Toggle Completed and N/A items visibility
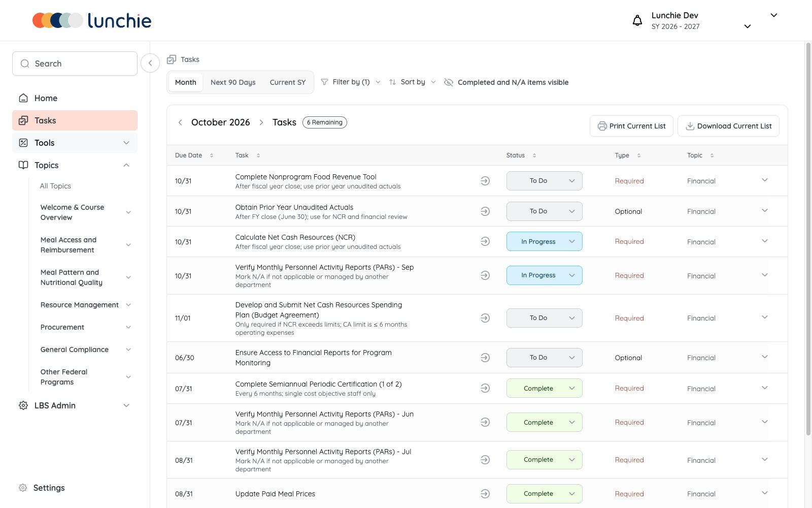Screen dimensions: 812x508 coord(506,82)
